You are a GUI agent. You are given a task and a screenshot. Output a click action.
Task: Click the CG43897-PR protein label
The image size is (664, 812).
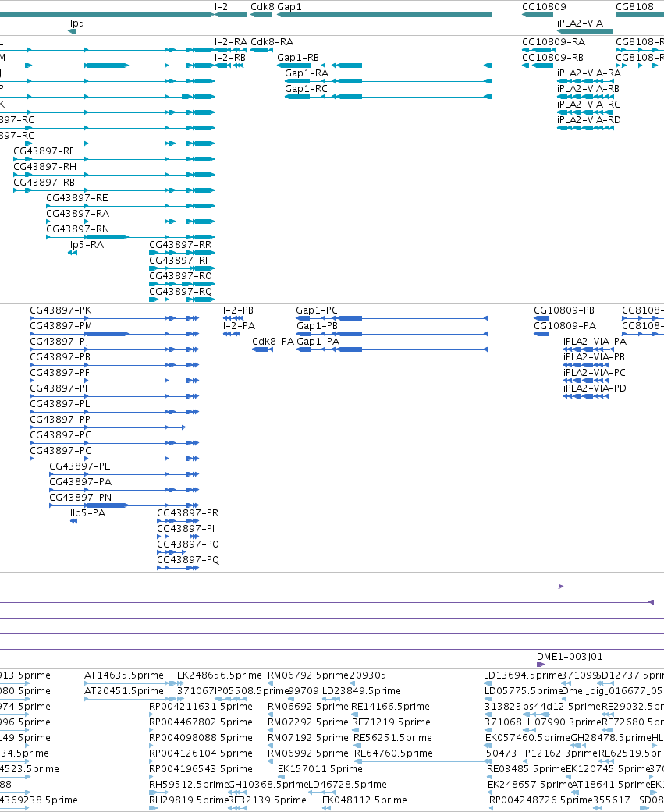(x=187, y=512)
